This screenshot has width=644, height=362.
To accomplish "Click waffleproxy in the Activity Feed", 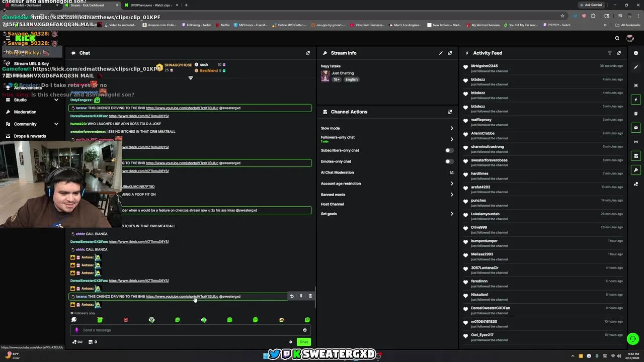I will [481, 120].
